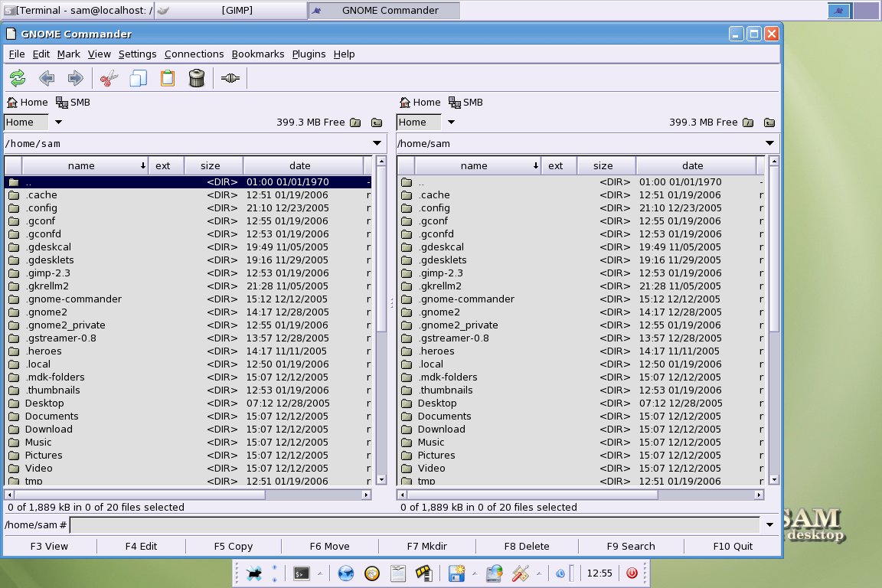Image resolution: width=882 pixels, height=588 pixels.
Task: Click the right panel Home icon button
Action: click(x=420, y=103)
